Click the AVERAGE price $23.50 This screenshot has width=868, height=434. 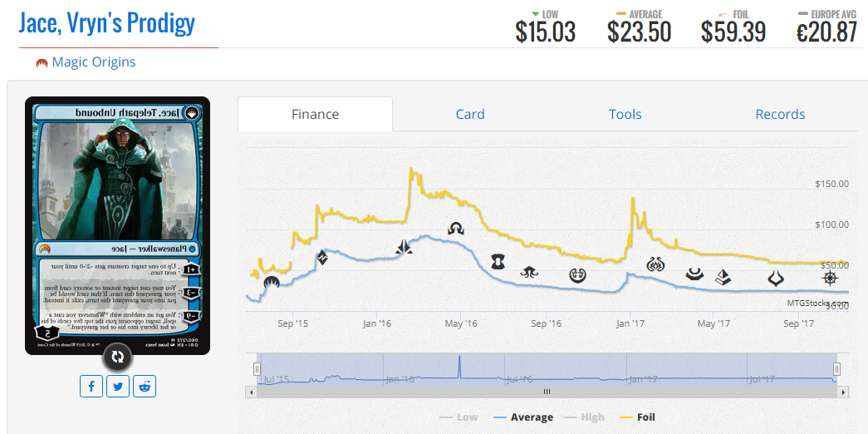[640, 32]
